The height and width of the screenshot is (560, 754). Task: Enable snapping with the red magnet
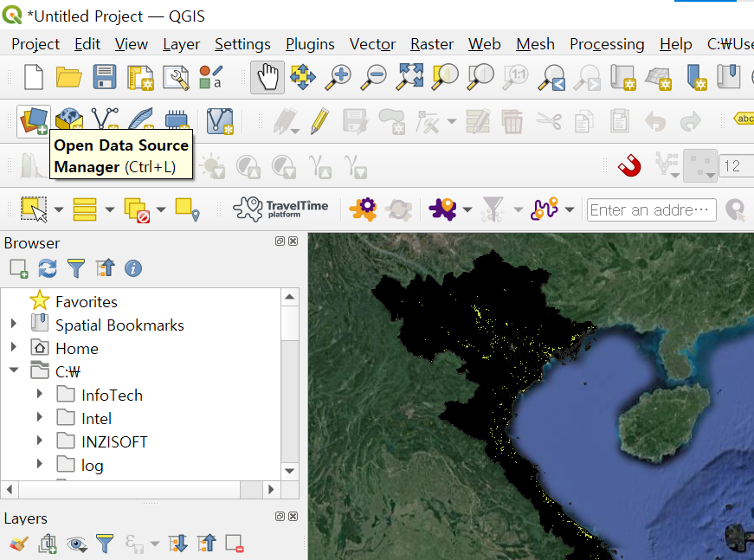click(x=629, y=166)
